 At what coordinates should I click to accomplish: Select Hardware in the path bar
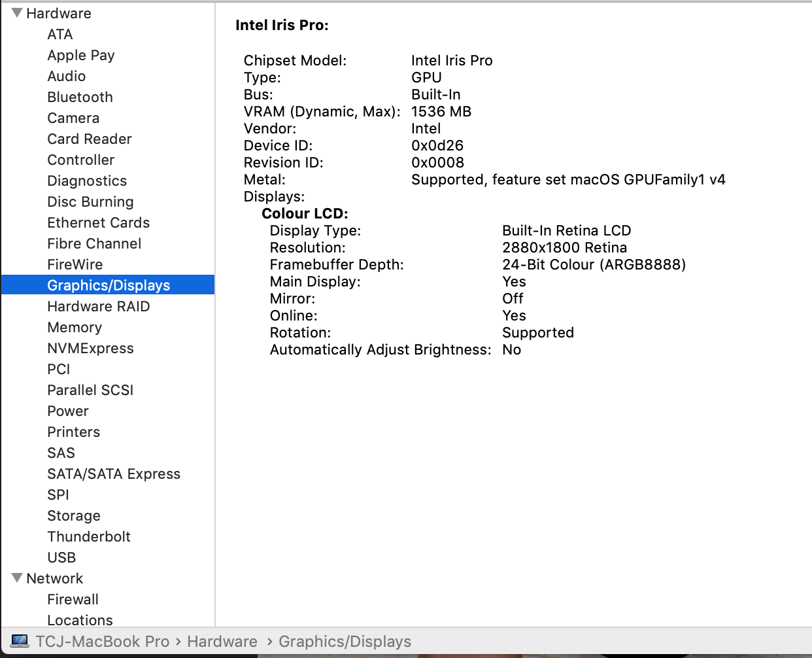pyautogui.click(x=222, y=642)
